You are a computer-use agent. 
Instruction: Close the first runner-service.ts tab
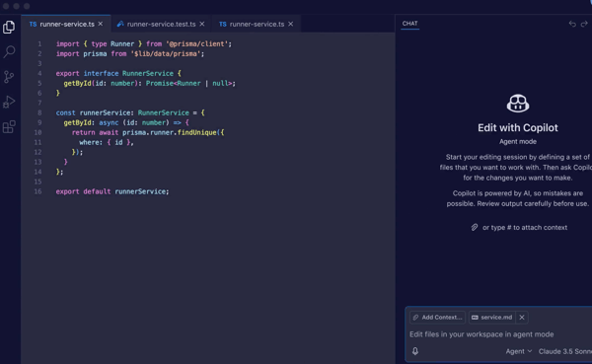click(101, 24)
